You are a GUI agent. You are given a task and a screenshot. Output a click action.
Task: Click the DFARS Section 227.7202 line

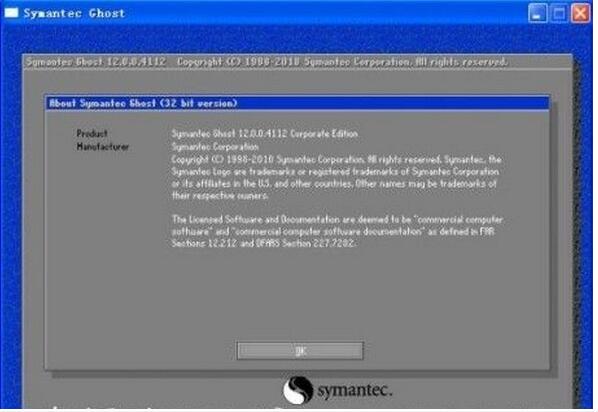coord(264,243)
